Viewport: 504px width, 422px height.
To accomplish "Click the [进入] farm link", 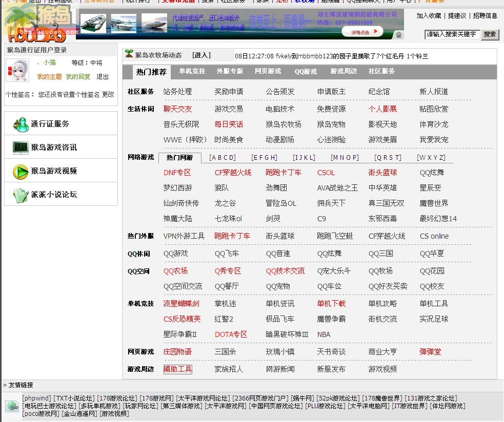I will 201,55.
